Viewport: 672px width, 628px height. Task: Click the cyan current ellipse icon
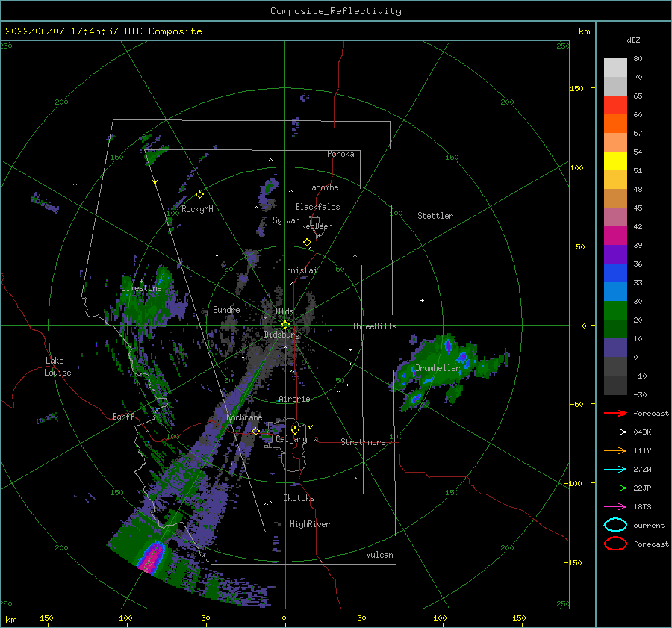pyautogui.click(x=615, y=525)
